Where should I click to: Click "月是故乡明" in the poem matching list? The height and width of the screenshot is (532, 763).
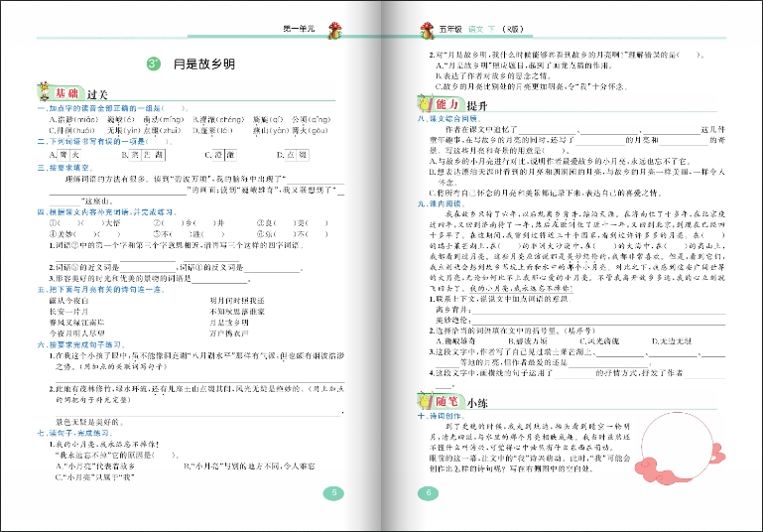point(229,323)
